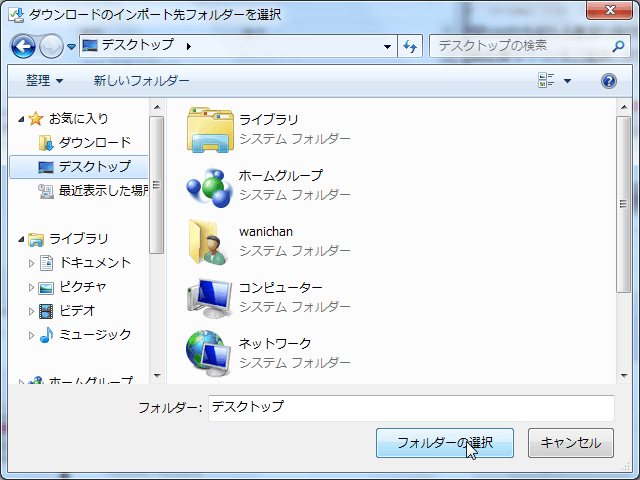Click the ミュージック note icon
640x480 pixels.
(46, 335)
